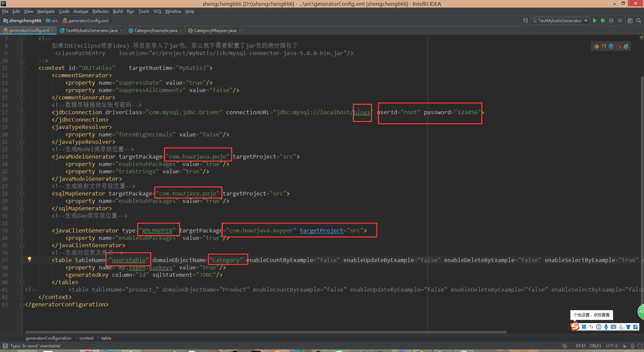Close the CategoryMapper.java tab
Image resolution: width=644 pixels, height=352 pixels.
(240, 30)
